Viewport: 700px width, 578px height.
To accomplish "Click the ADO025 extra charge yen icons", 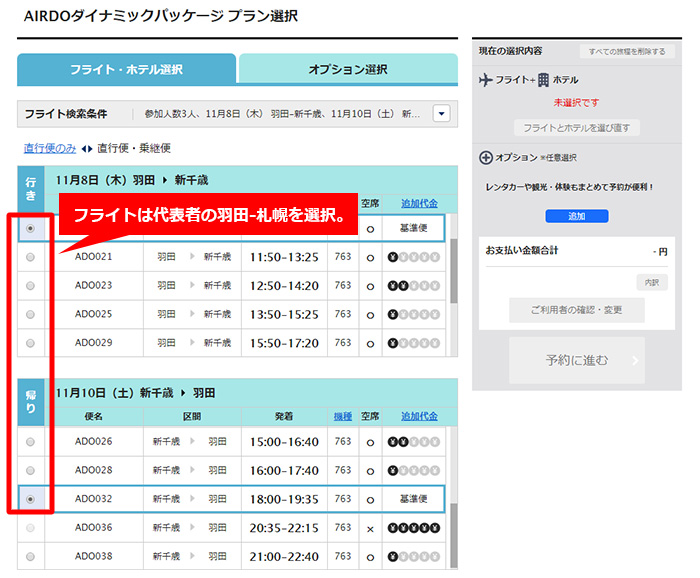I will pos(414,315).
